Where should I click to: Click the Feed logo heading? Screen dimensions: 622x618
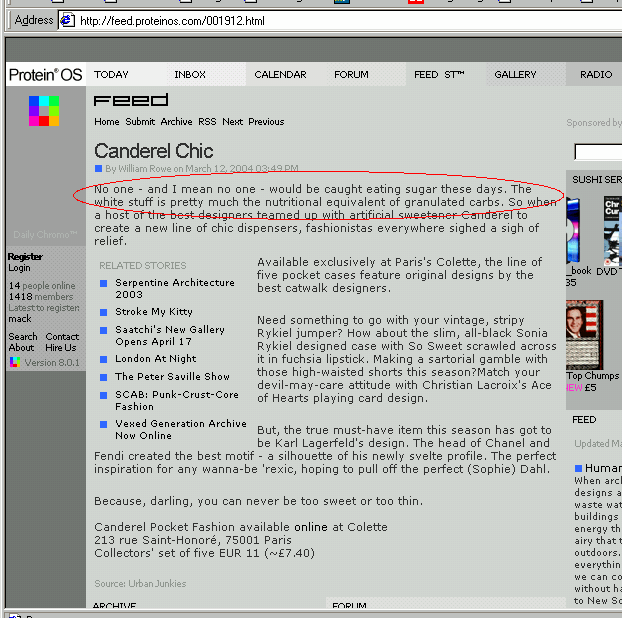131,100
